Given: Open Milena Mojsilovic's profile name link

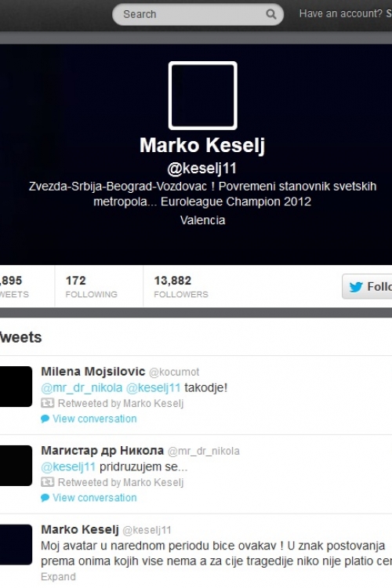Looking at the screenshot, I should (93, 372).
